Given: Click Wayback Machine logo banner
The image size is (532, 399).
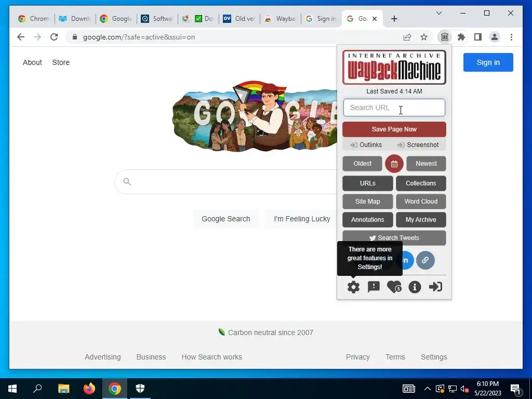Looking at the screenshot, I should coord(394,67).
